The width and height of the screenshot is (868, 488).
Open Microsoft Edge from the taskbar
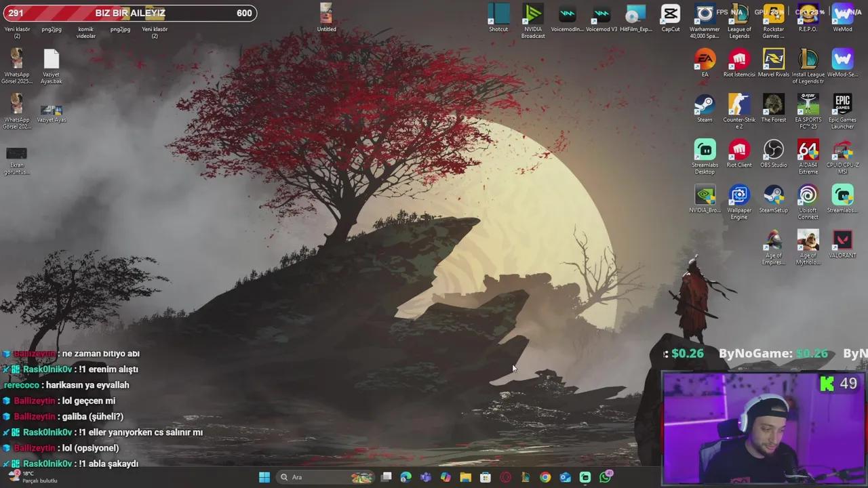tap(406, 477)
